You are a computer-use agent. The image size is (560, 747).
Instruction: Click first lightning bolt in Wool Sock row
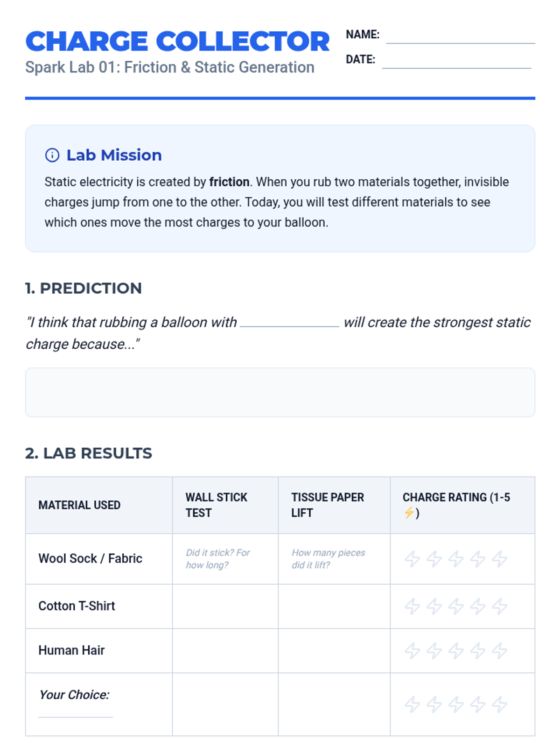pyautogui.click(x=412, y=559)
